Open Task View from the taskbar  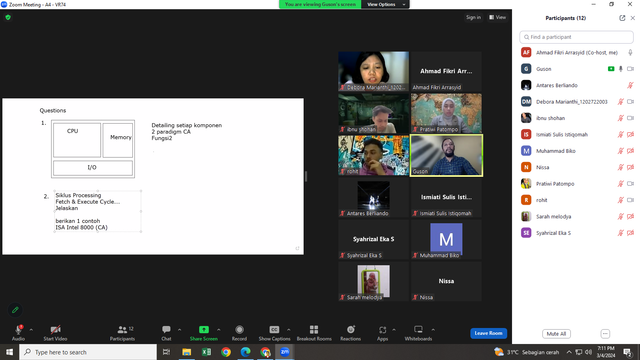pyautogui.click(x=166, y=352)
